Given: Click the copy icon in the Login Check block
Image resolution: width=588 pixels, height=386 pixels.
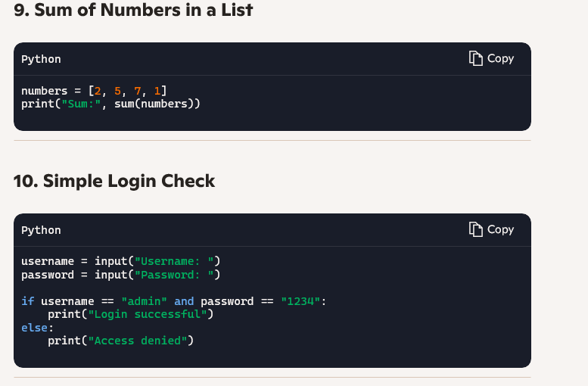Looking at the screenshot, I should point(476,229).
